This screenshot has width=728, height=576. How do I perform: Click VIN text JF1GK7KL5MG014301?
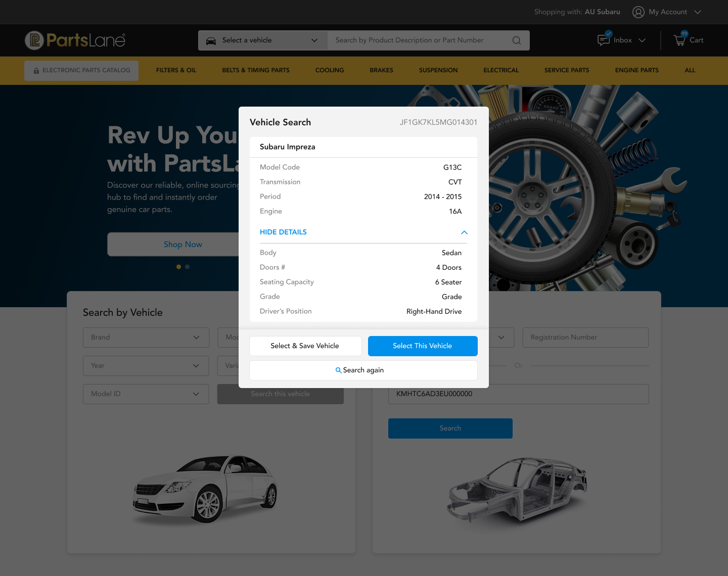click(438, 122)
